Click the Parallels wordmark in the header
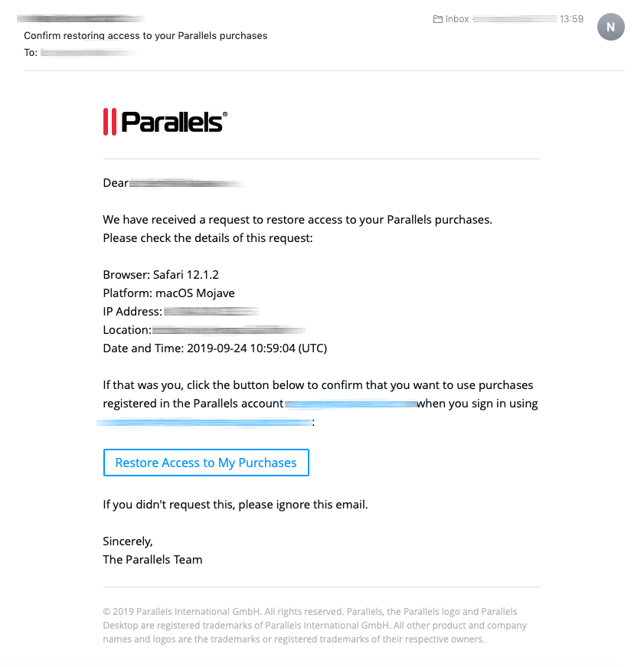644x667 pixels. point(174,122)
